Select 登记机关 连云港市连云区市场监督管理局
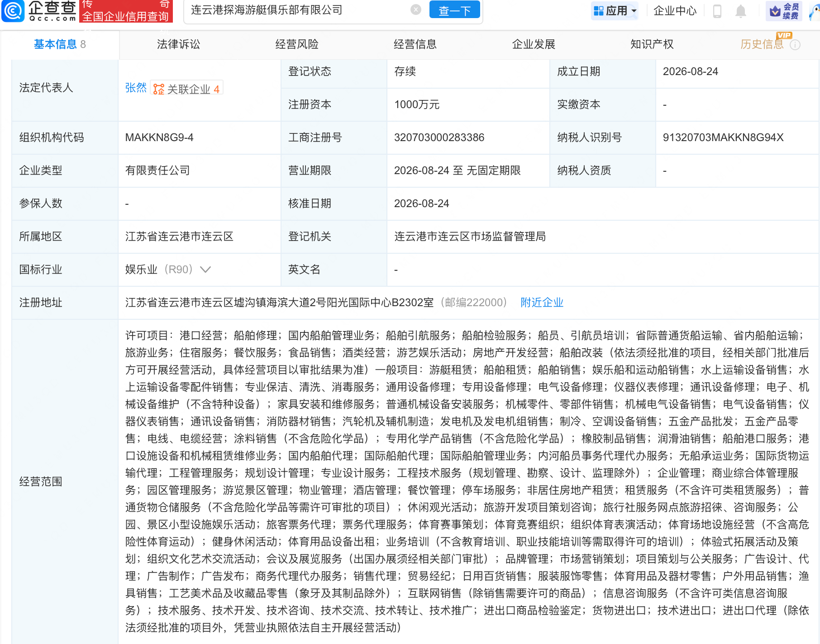The width and height of the screenshot is (820, 644). pyautogui.click(x=470, y=237)
